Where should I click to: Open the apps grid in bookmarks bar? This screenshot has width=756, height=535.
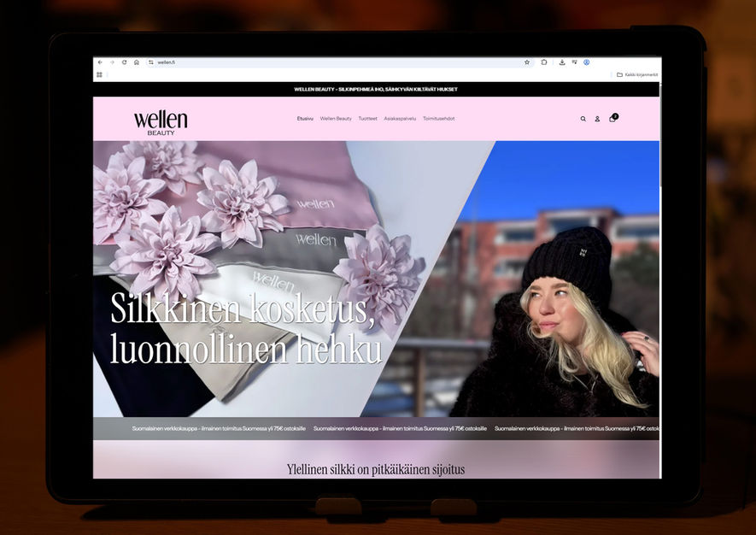99,74
